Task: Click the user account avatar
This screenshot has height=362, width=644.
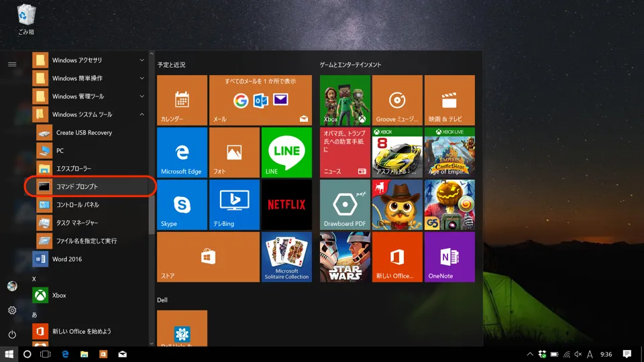Action: (12, 286)
